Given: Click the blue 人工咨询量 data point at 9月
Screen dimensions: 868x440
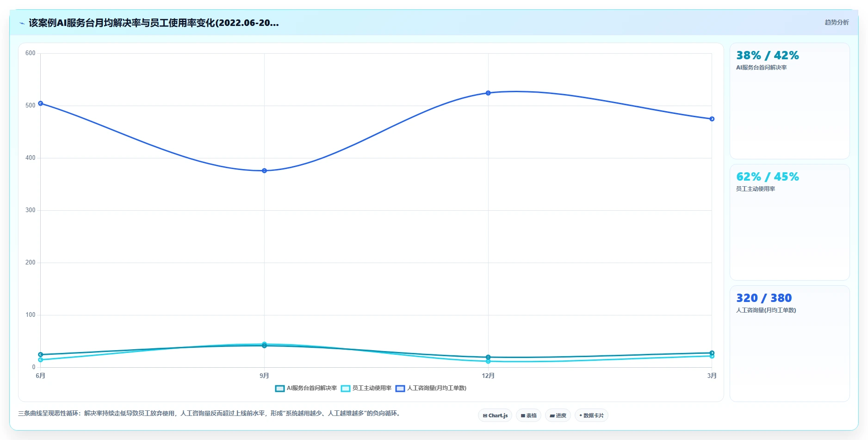Looking at the screenshot, I should (264, 171).
